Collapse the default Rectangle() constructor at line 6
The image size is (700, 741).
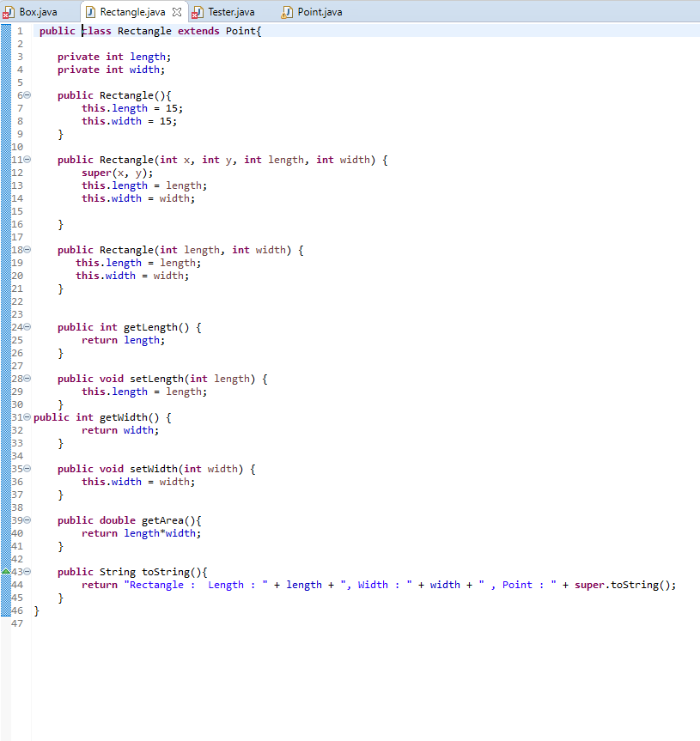27,95
